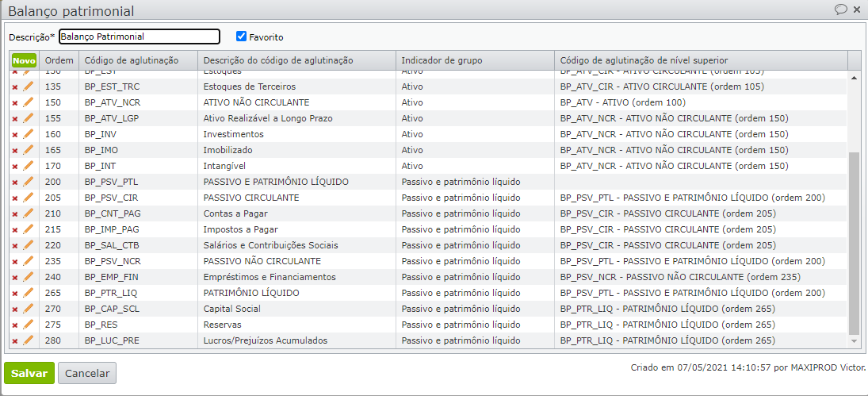Click the Ativo indicator in Intangível row
The height and width of the screenshot is (396, 868).
click(x=475, y=166)
